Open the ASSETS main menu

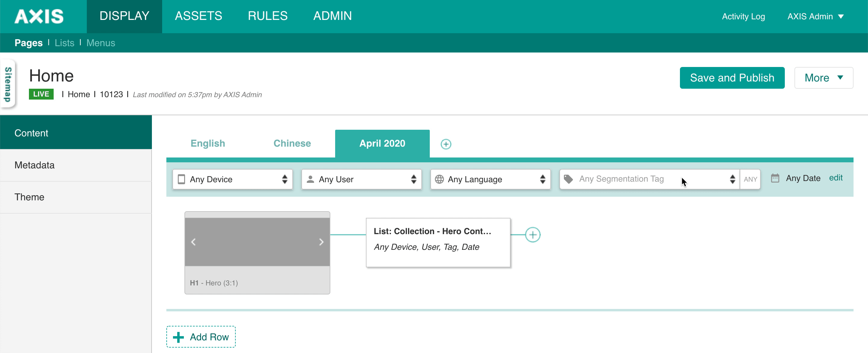click(x=199, y=16)
